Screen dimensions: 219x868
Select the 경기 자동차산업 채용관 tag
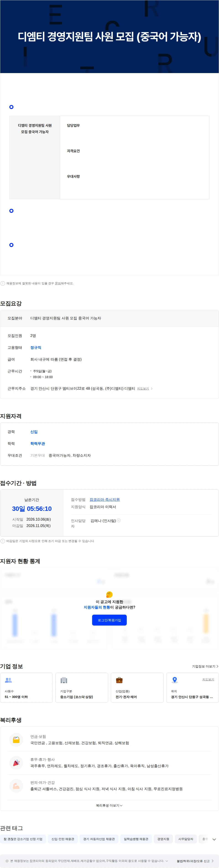tap(99, 839)
